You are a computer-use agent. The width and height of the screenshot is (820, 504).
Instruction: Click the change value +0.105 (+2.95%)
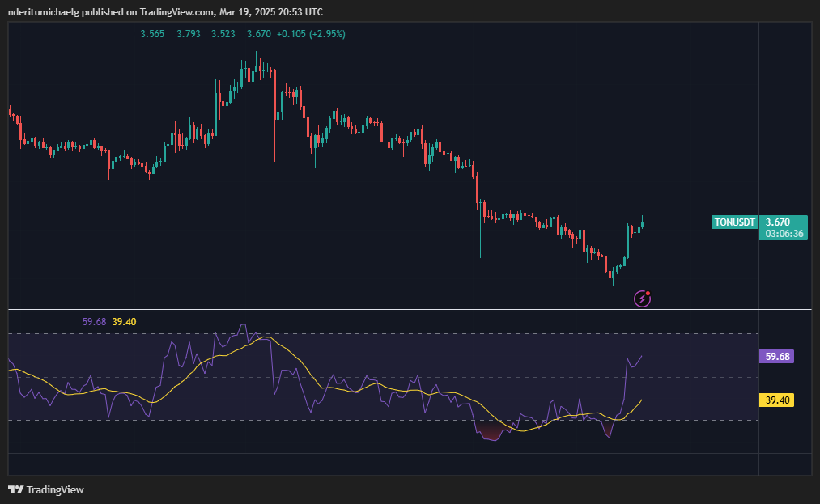(311, 34)
